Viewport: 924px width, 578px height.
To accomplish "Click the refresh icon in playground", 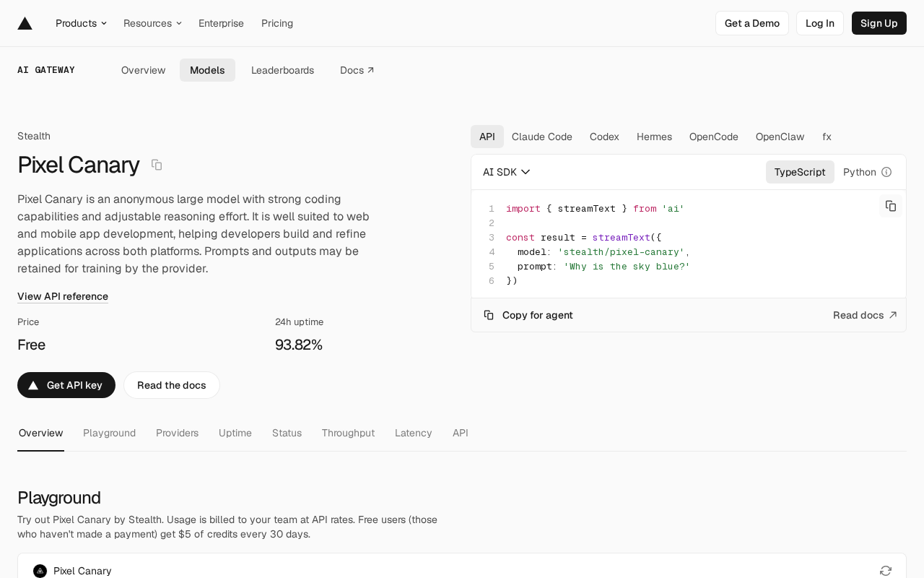I will [x=886, y=571].
